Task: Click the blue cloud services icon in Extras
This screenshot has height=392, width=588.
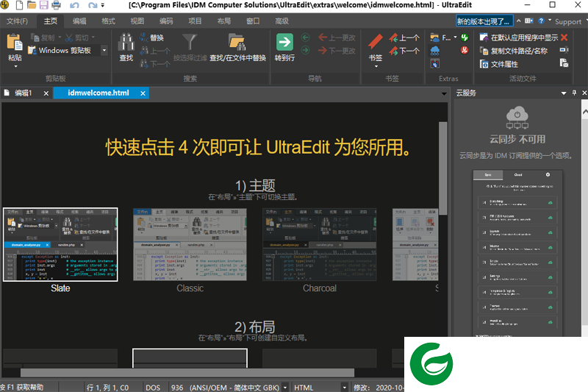Action: [x=434, y=51]
